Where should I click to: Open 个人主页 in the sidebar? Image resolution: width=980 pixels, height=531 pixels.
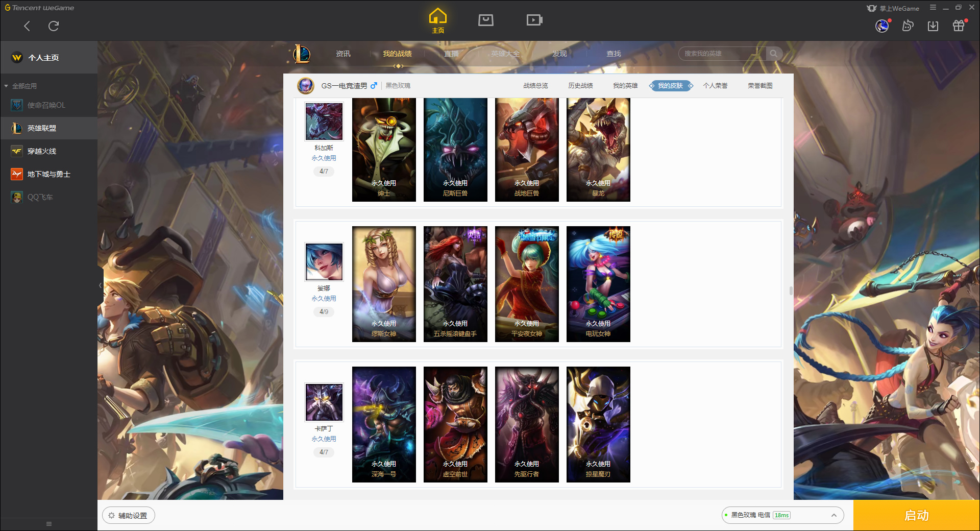click(x=49, y=57)
